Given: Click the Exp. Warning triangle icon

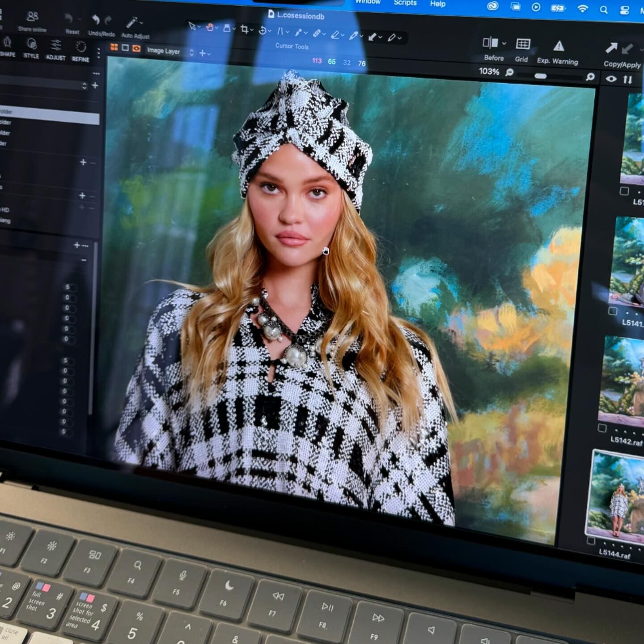Looking at the screenshot, I should pyautogui.click(x=559, y=46).
